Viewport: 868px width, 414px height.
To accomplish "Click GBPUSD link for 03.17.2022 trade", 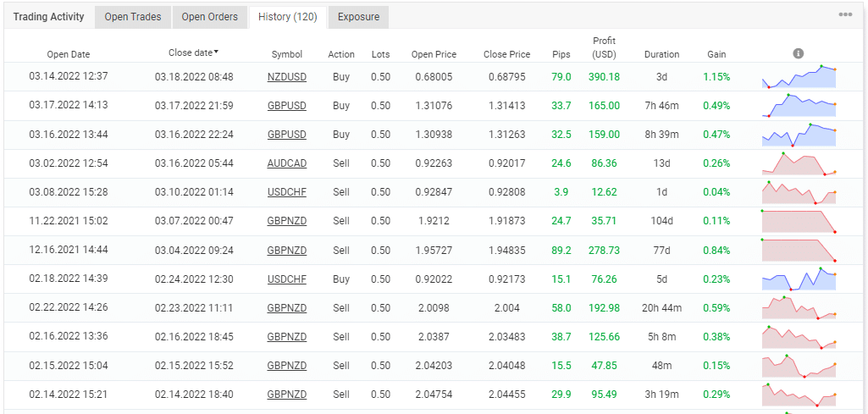I will coord(287,106).
